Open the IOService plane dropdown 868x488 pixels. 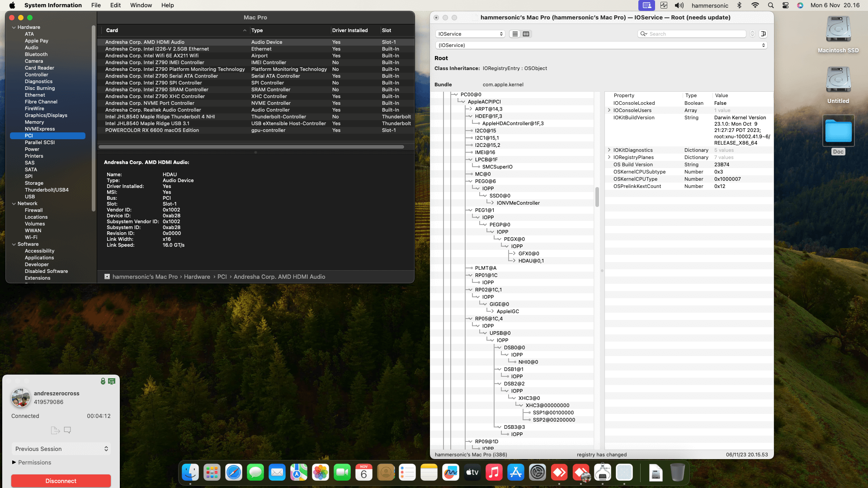[470, 34]
